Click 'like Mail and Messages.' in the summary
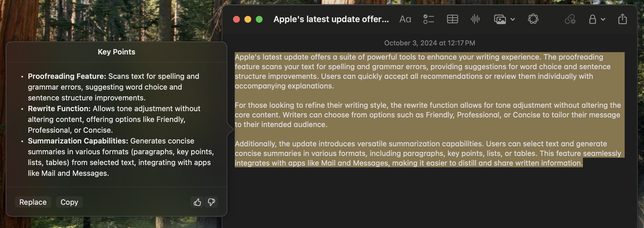The width and height of the screenshot is (644, 228). coord(68,173)
